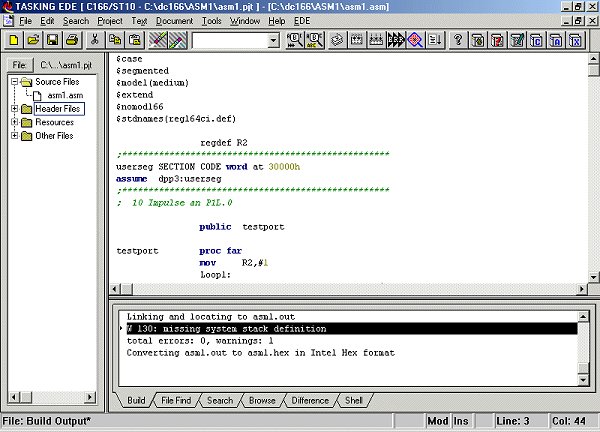The width and height of the screenshot is (600, 432).
Task: Click the question mark Help icon
Action: 458,40
